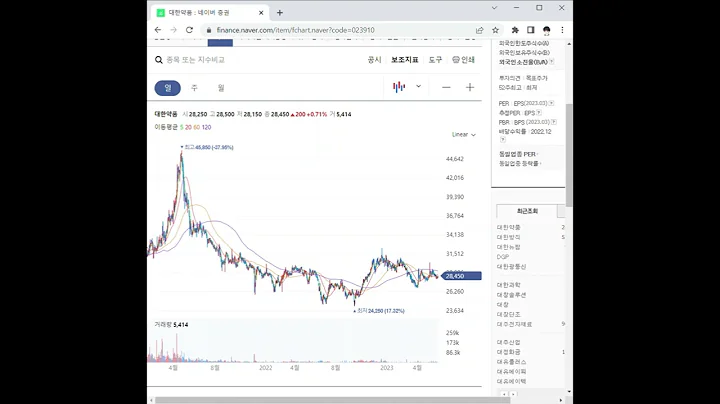
Task: Open Chrome's three-dot menu
Action: [x=562, y=30]
